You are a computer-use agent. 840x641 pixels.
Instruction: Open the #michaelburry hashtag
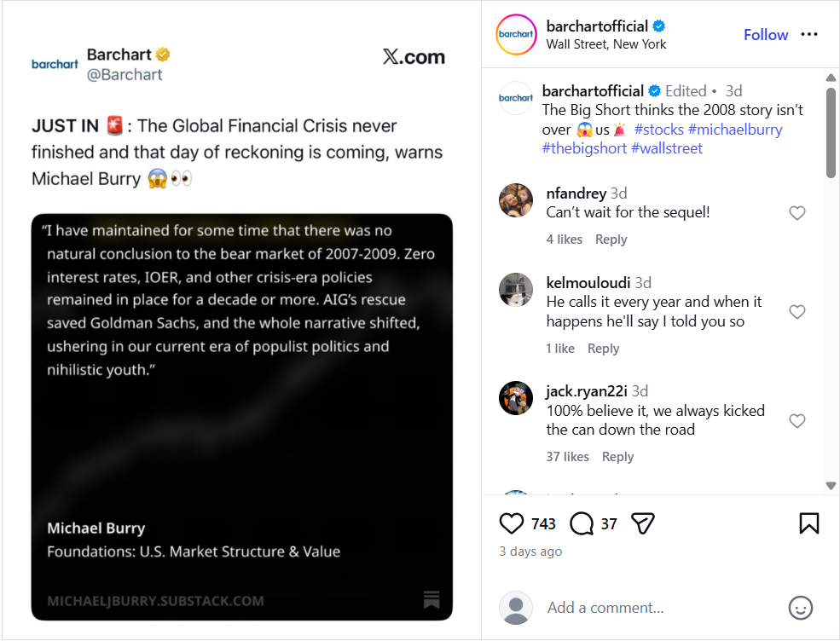pyautogui.click(x=735, y=130)
